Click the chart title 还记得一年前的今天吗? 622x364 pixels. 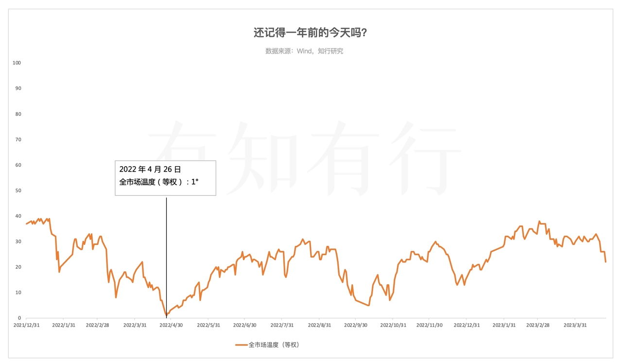click(310, 33)
